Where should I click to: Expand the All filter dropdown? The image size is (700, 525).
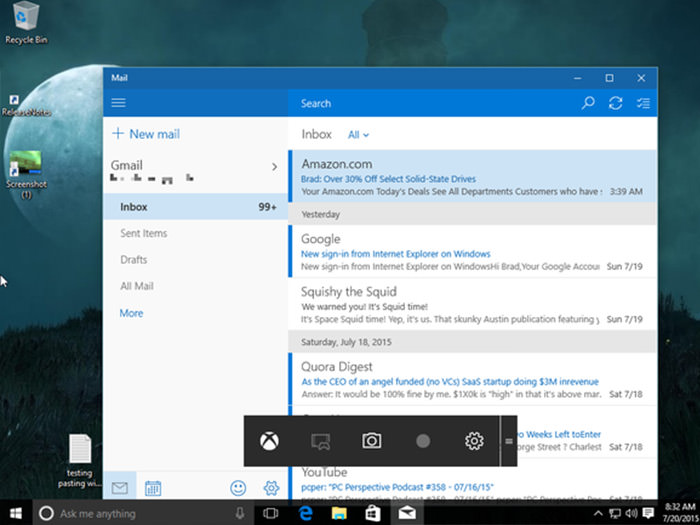pos(358,134)
